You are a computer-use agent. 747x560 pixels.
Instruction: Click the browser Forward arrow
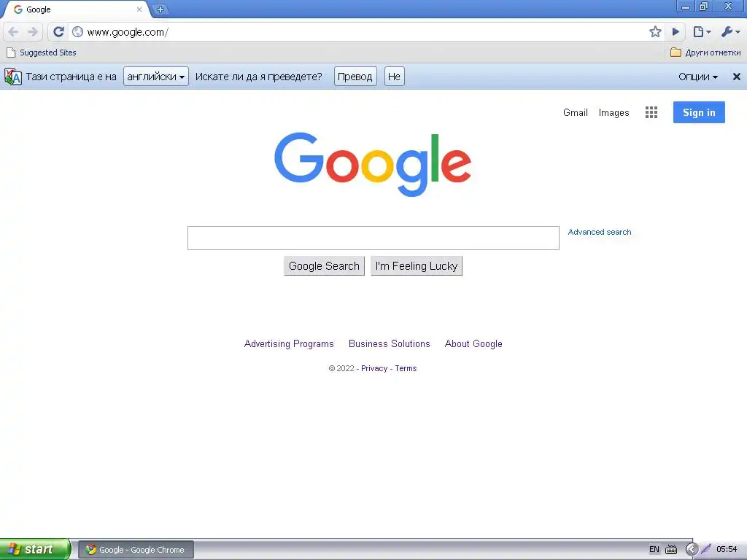(x=33, y=32)
